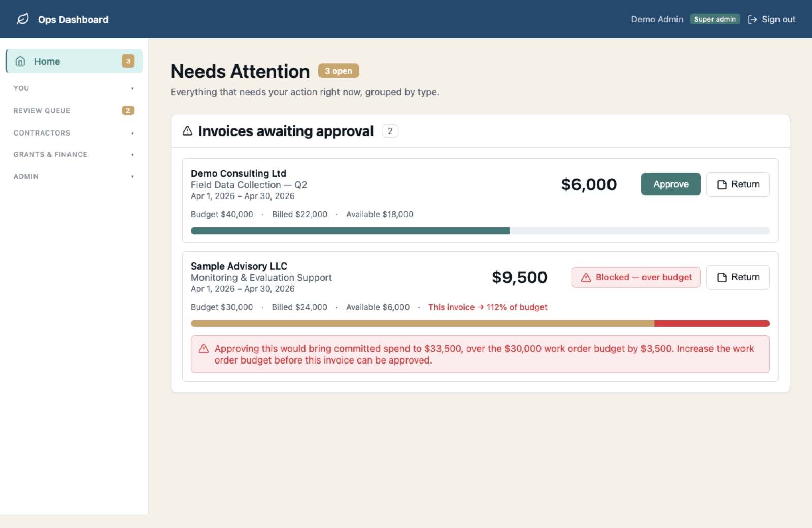Click the date range under Field Data Collection
Screen dimensions: 812x528
point(243,196)
